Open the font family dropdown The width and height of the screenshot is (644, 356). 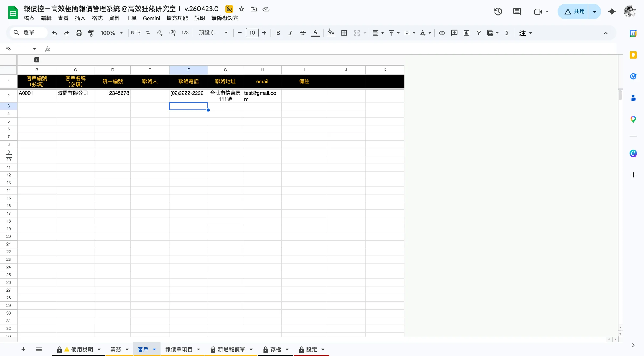tap(213, 33)
